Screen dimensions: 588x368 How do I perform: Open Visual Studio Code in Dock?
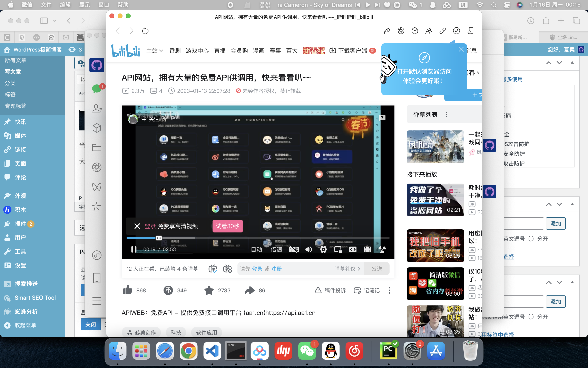(212, 351)
